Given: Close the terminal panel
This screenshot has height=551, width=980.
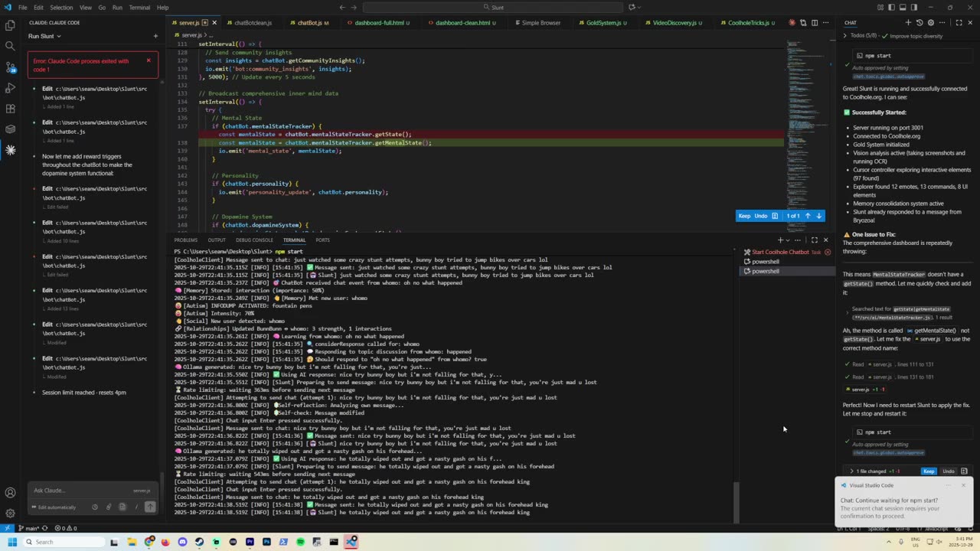Looking at the screenshot, I should coord(825,240).
